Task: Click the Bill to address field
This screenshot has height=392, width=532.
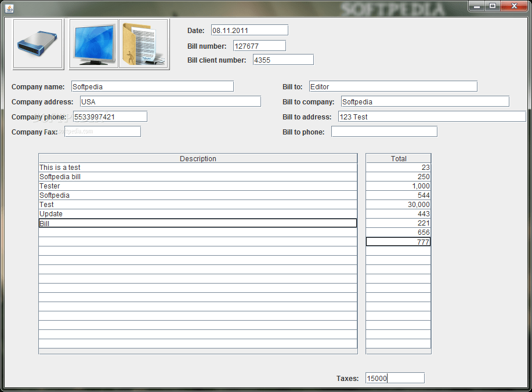Action: pyautogui.click(x=432, y=117)
